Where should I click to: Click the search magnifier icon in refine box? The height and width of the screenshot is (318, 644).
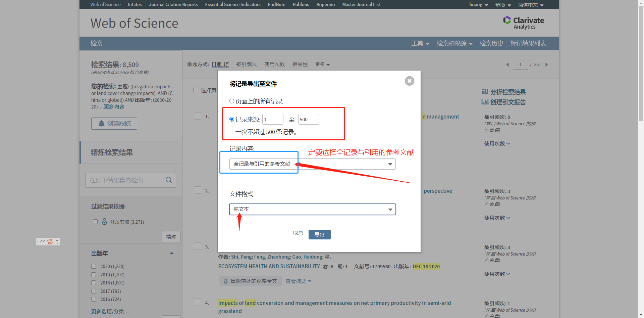coord(169,180)
